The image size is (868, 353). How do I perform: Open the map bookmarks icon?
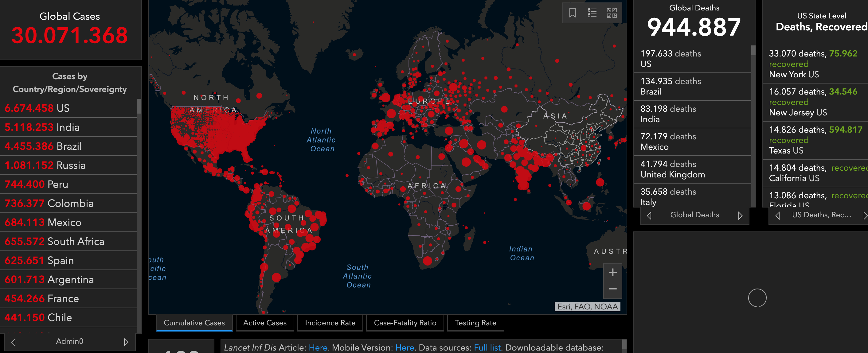572,13
